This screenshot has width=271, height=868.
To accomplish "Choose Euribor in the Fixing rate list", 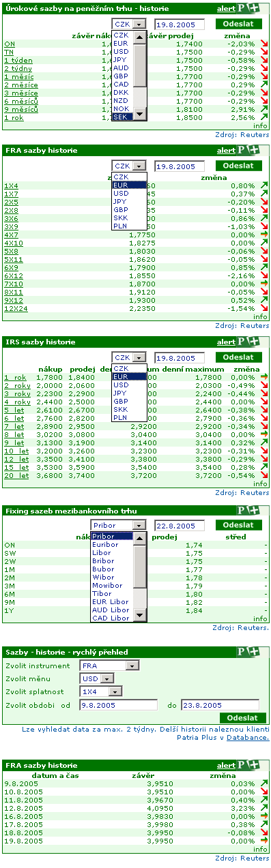I will click(x=113, y=545).
